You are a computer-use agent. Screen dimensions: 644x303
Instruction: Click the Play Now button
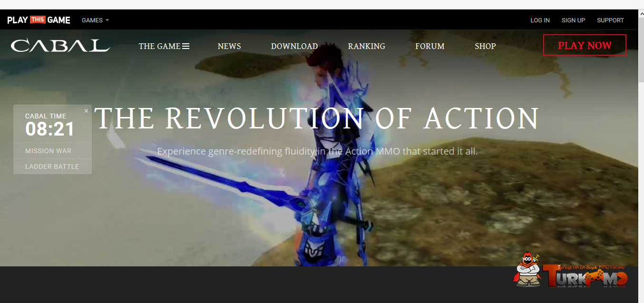point(585,45)
